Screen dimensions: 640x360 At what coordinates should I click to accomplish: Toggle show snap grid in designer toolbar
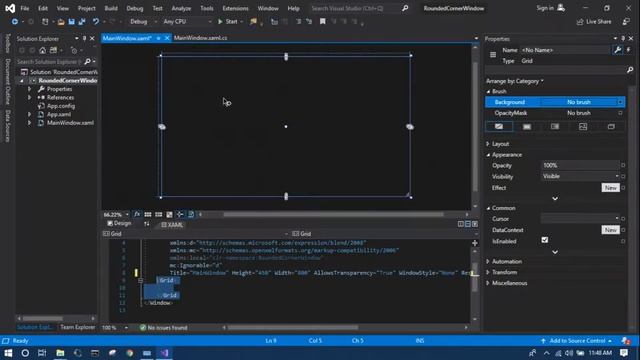click(148, 214)
